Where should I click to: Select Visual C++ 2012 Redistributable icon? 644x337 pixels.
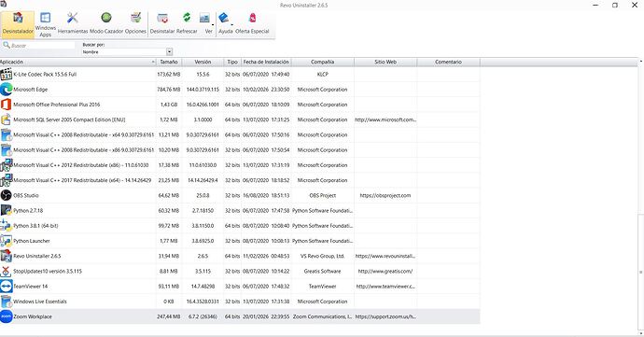(7, 165)
